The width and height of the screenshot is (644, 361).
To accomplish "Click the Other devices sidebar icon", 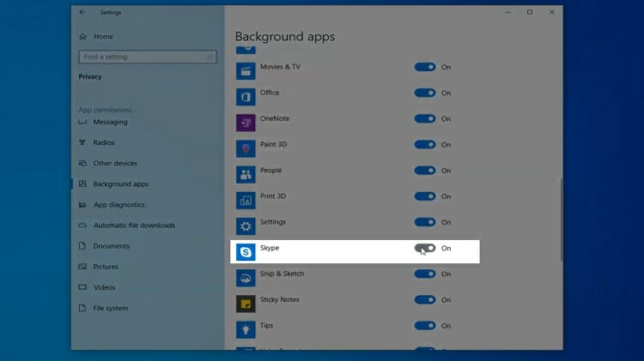I will coord(82,163).
